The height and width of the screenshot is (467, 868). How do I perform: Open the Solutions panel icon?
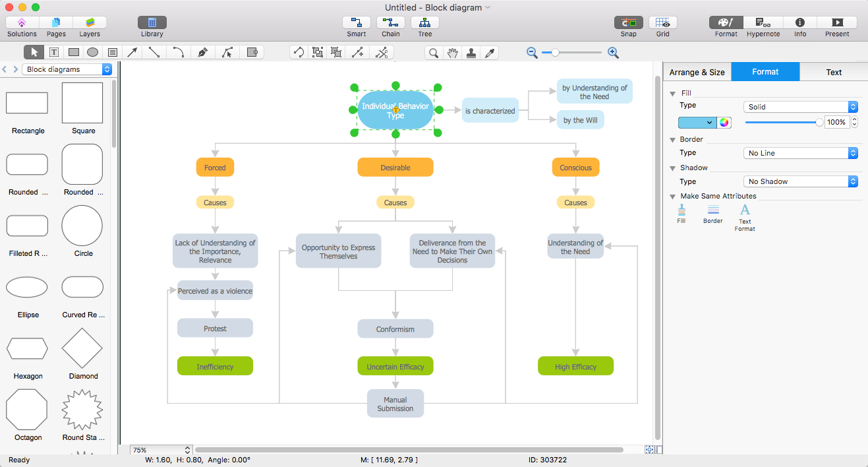[x=22, y=22]
